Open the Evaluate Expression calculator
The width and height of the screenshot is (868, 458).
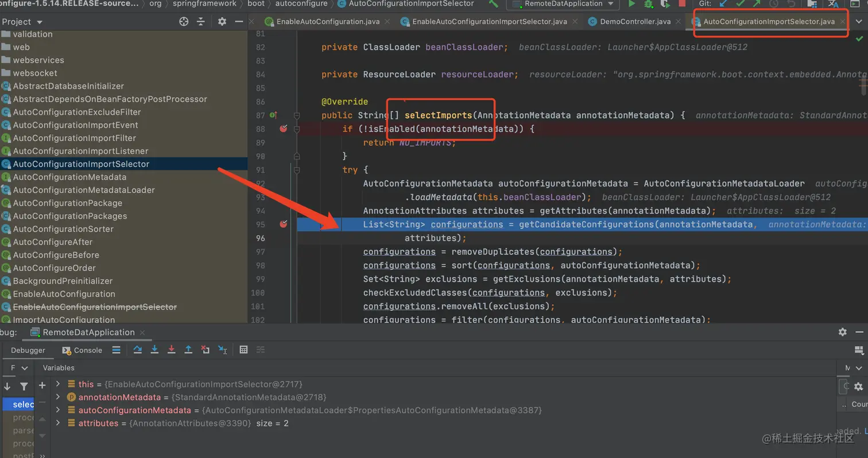click(x=243, y=350)
